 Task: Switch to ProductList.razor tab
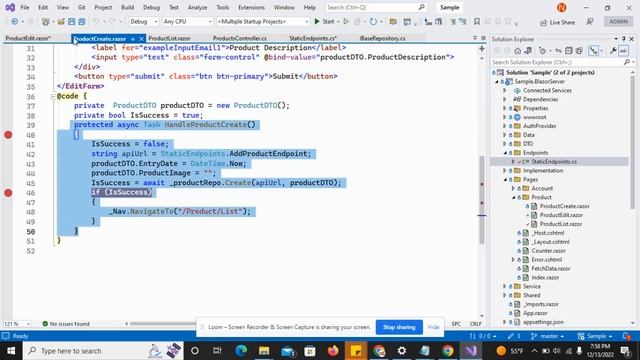click(169, 38)
